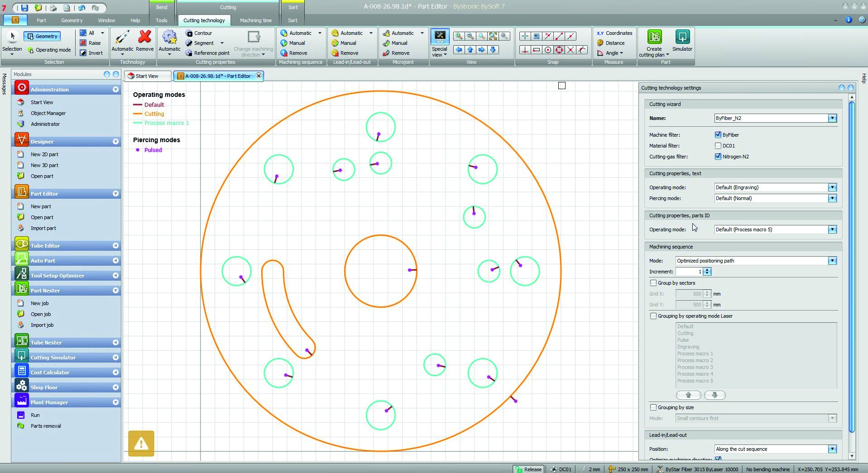Click the Part Nester module icon
This screenshot has height=473, width=868.
(x=21, y=289)
